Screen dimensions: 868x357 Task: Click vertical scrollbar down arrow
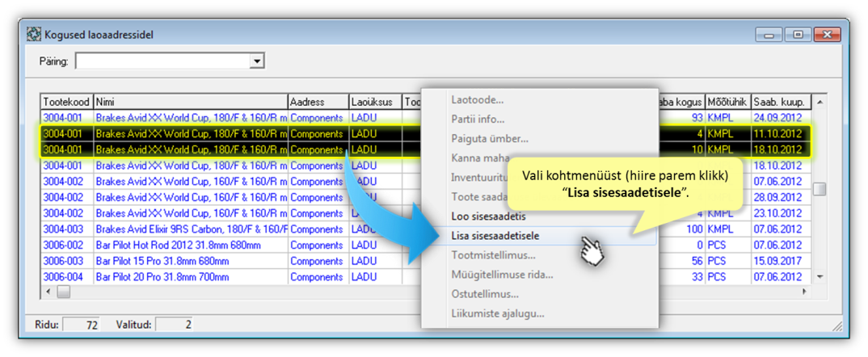pos(820,276)
